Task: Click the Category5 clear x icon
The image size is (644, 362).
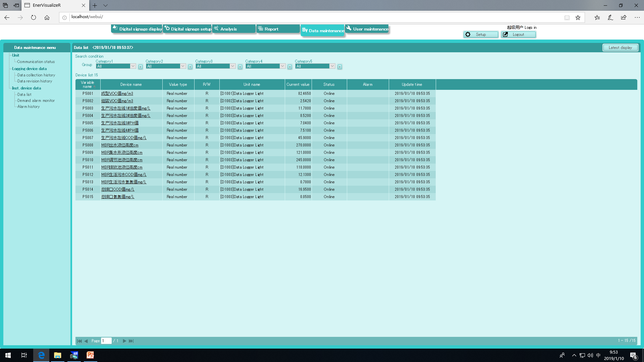Action: pyautogui.click(x=339, y=67)
